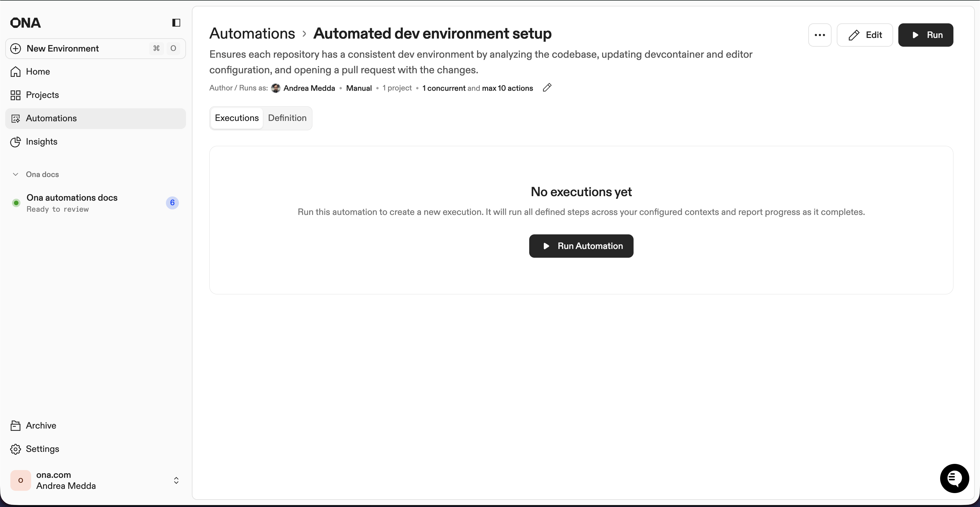Open the more options menu
This screenshot has width=980, height=507.
click(820, 35)
